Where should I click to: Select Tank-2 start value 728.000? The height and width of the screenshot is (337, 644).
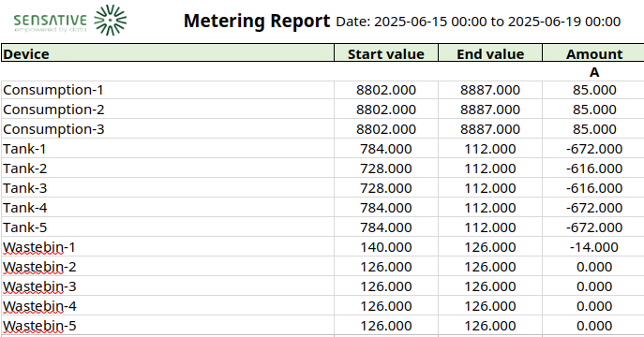(x=386, y=168)
